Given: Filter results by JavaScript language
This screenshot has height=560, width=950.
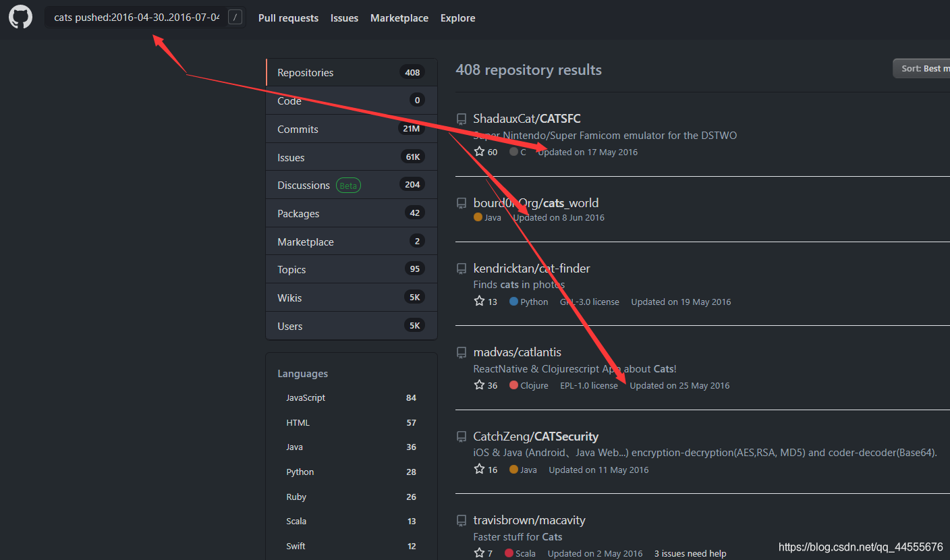Looking at the screenshot, I should tap(352, 398).
